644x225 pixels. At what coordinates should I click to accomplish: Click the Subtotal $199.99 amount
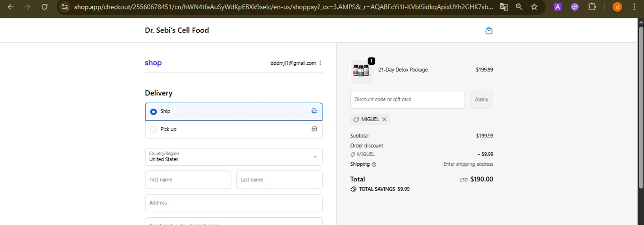point(484,136)
